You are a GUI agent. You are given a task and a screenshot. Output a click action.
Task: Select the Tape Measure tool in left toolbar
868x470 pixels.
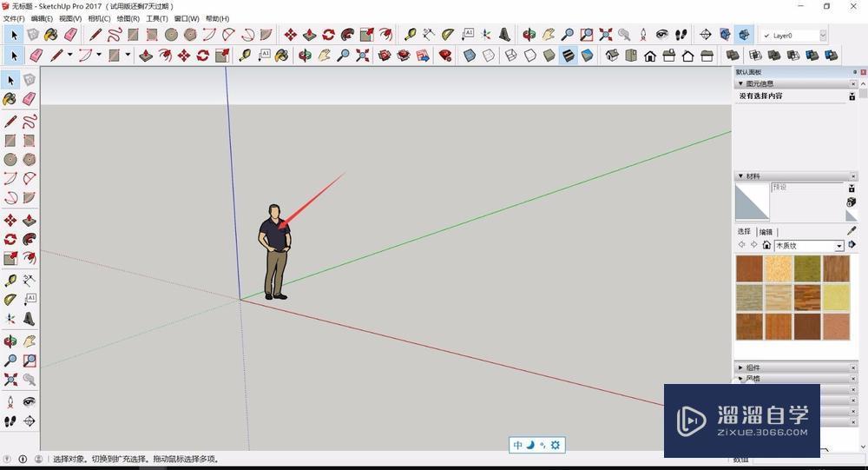pos(10,280)
